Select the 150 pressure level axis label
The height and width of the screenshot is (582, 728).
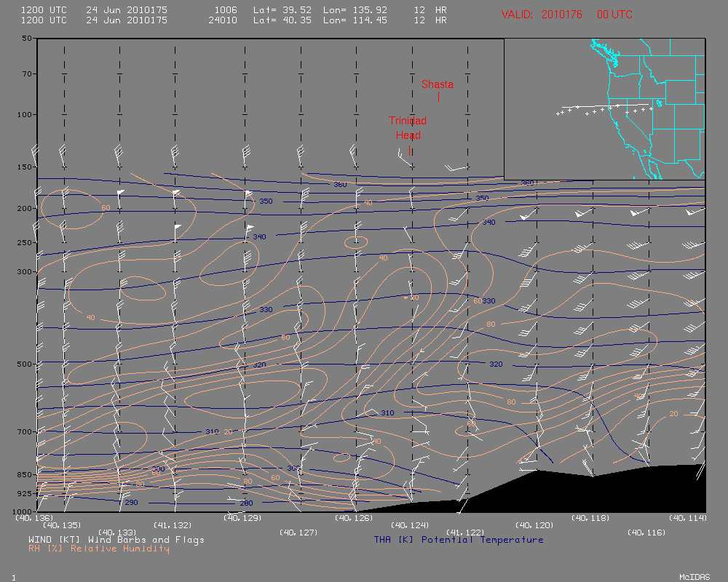click(25, 167)
